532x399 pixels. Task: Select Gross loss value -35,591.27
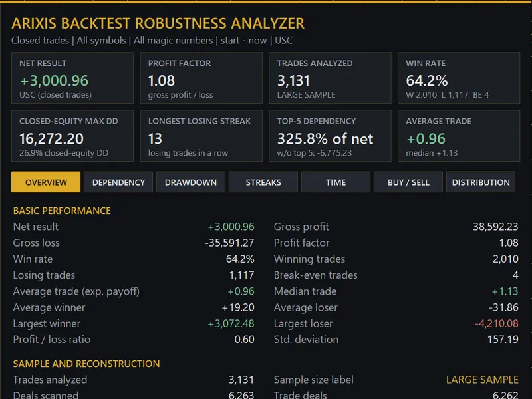click(x=229, y=243)
